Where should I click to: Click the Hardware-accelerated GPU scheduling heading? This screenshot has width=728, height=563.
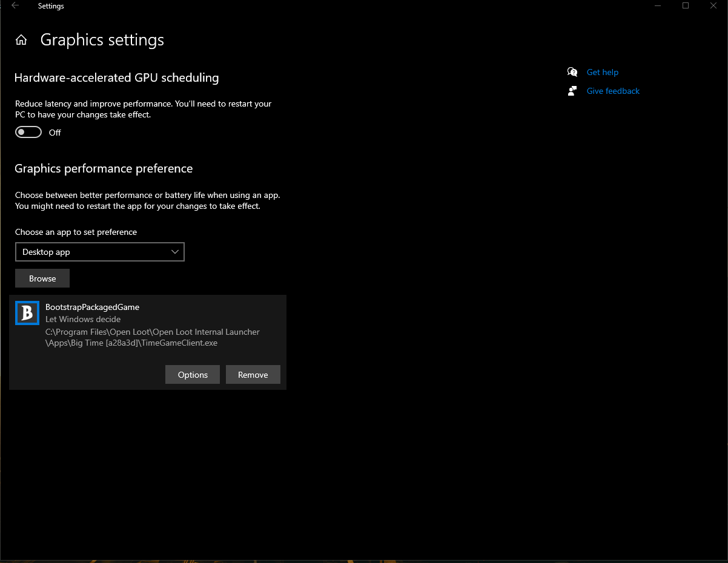click(116, 77)
